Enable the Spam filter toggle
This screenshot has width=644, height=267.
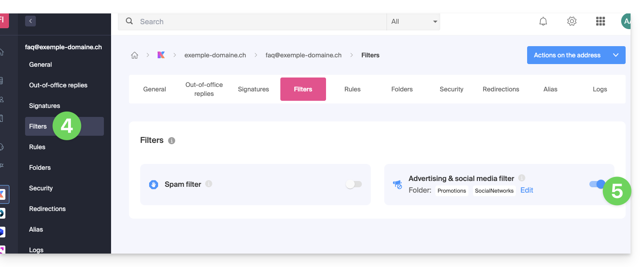353,184
